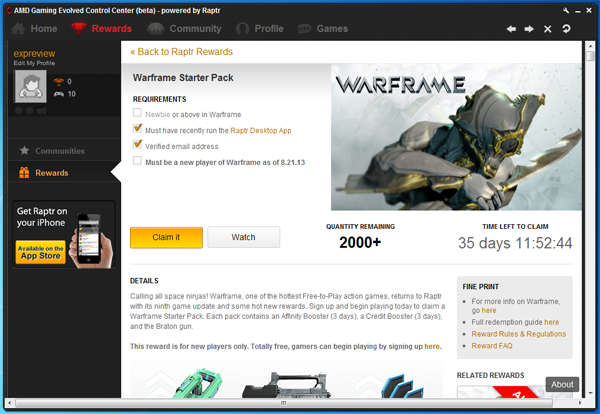Screen dimensions: 600x414
Task: Open the Rewards tab in top navigation
Action: coord(102,29)
